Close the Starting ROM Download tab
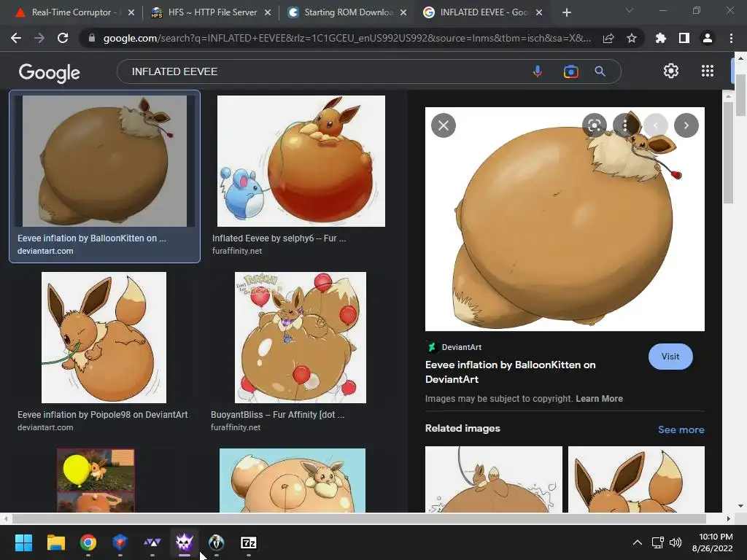 coord(403,12)
